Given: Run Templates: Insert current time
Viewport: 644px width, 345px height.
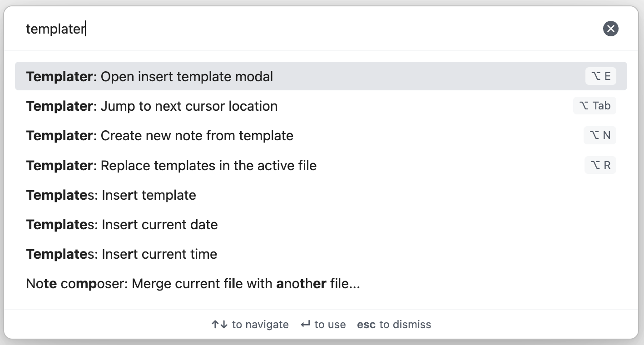Looking at the screenshot, I should pyautogui.click(x=321, y=254).
